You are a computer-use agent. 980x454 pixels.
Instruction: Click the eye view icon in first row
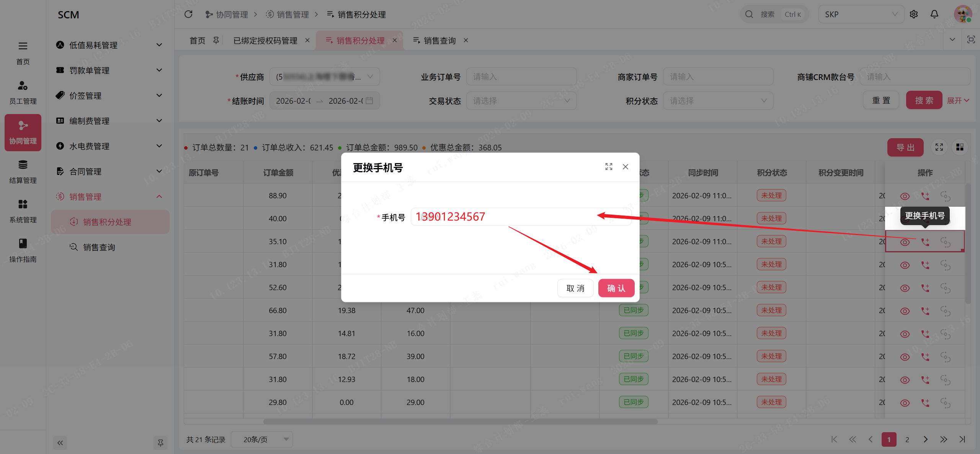905,196
